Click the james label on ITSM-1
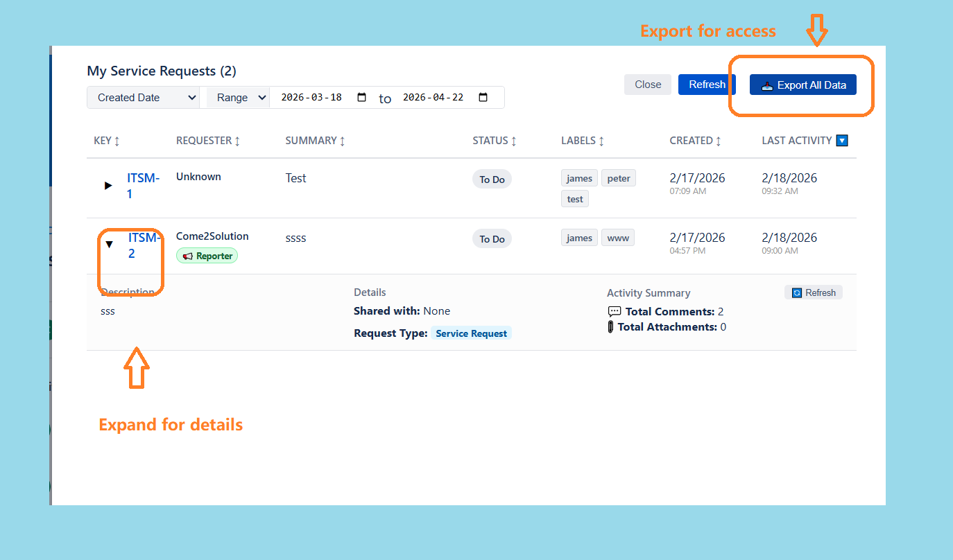The width and height of the screenshot is (953, 560). pyautogui.click(x=579, y=178)
